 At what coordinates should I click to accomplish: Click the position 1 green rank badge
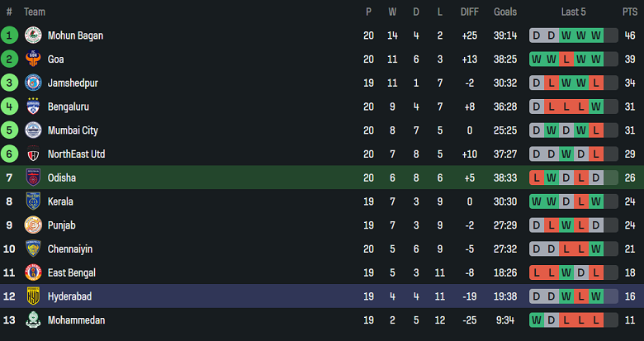click(9, 36)
